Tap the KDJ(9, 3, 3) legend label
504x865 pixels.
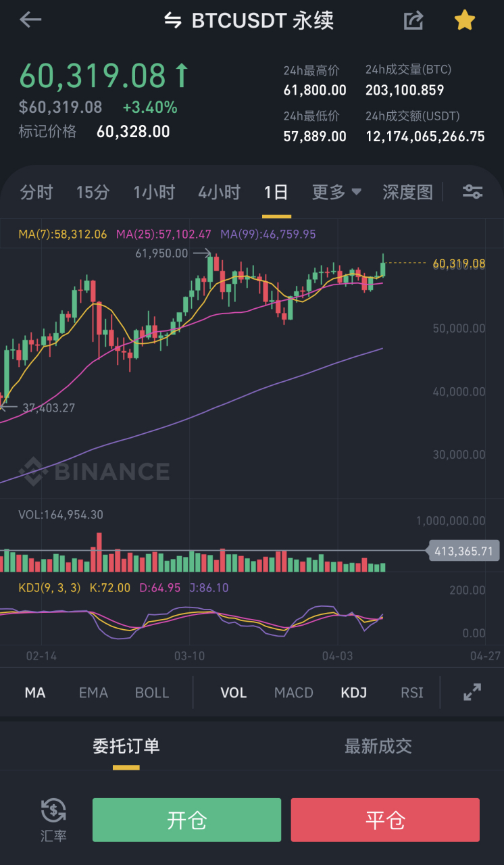coord(49,588)
